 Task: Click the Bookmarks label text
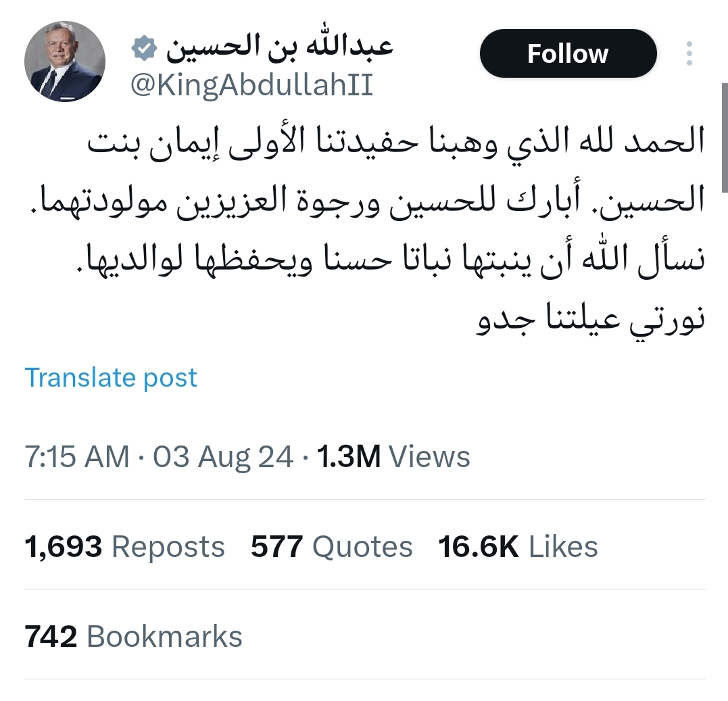(x=164, y=637)
